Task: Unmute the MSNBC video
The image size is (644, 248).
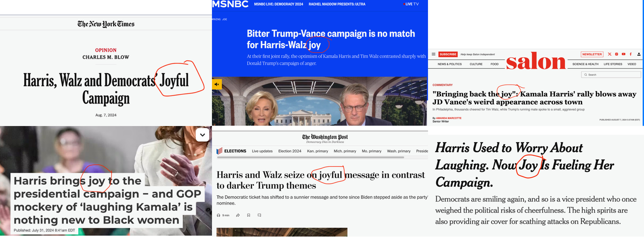Action: (217, 84)
